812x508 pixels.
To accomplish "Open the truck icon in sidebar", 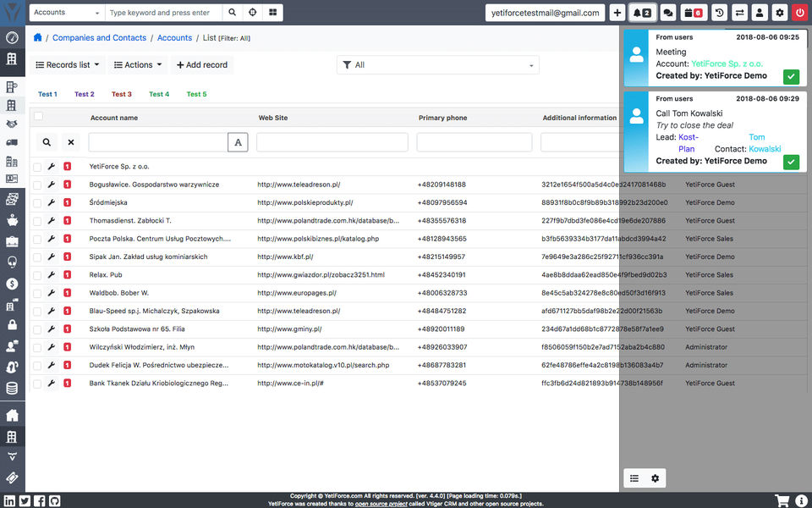I will (12, 142).
